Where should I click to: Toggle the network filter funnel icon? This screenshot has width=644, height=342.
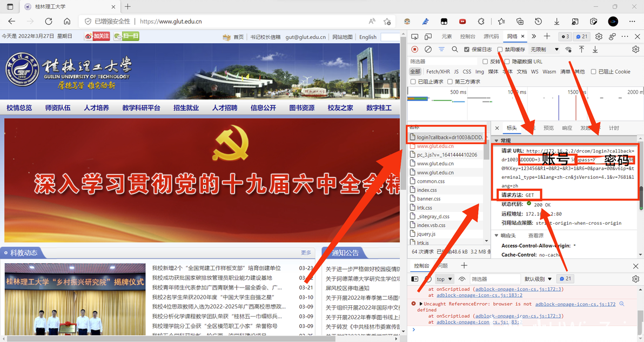click(441, 49)
